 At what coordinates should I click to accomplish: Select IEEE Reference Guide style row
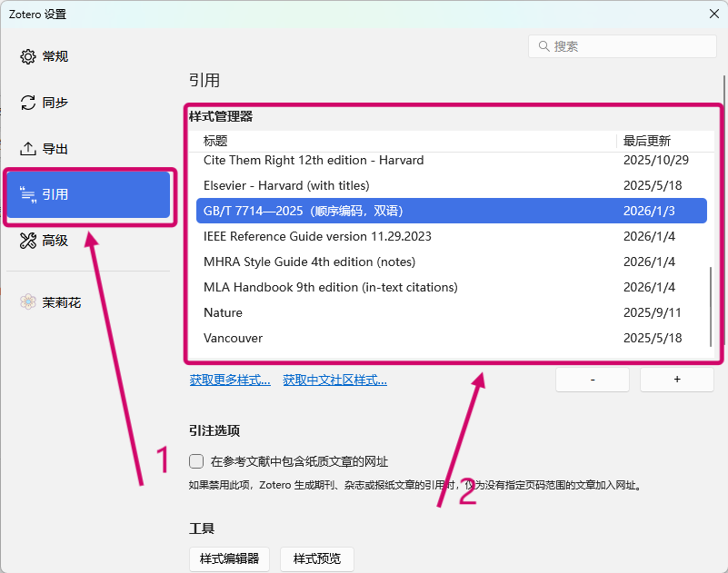click(452, 237)
